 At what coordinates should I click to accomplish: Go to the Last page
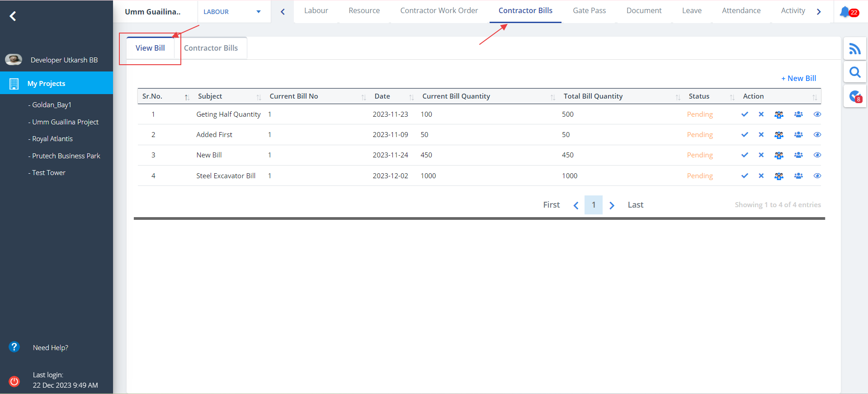click(635, 205)
